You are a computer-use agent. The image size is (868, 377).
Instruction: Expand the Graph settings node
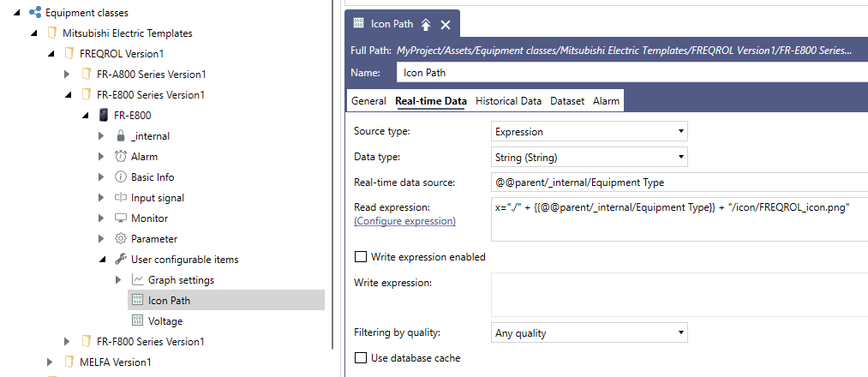118,280
